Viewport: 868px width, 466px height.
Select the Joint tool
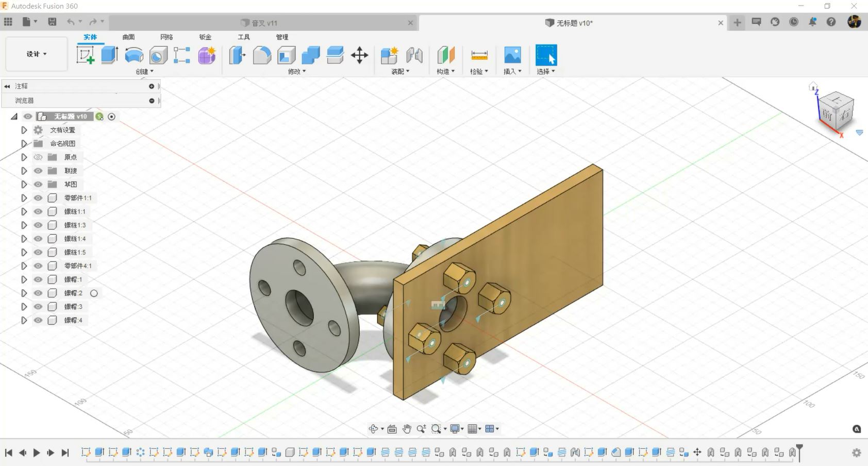pyautogui.click(x=414, y=55)
